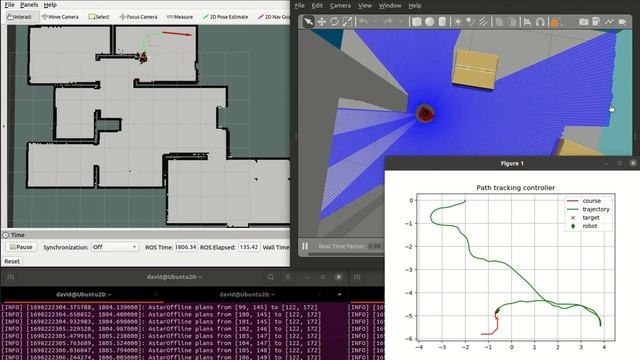Click the Gazebo redo arrow
Viewport: 640px width, 360px height.
tap(388, 22)
